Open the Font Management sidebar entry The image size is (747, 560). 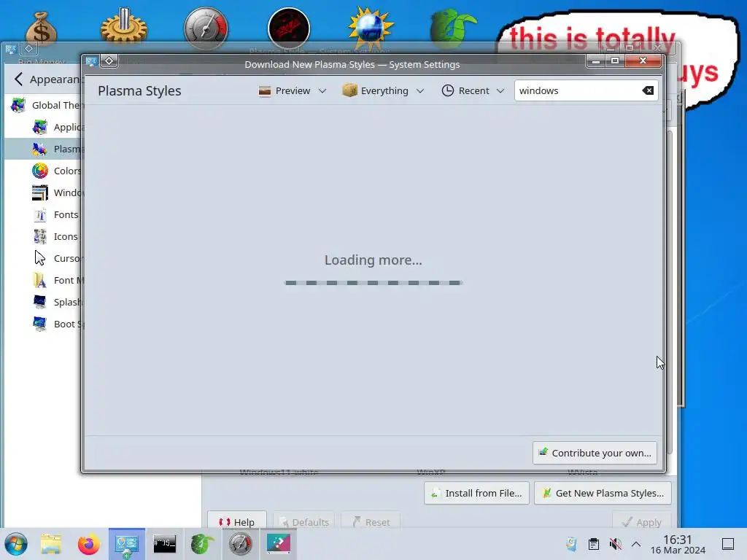pos(44,281)
